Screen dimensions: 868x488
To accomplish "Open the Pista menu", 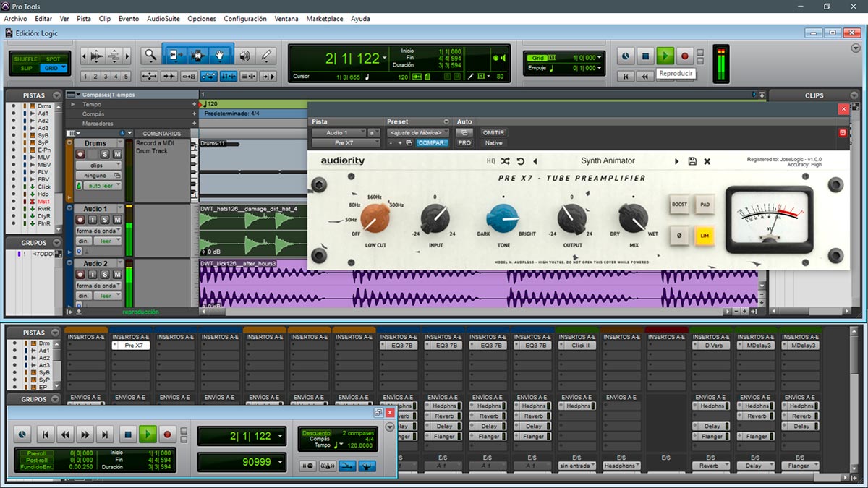I will 84,18.
